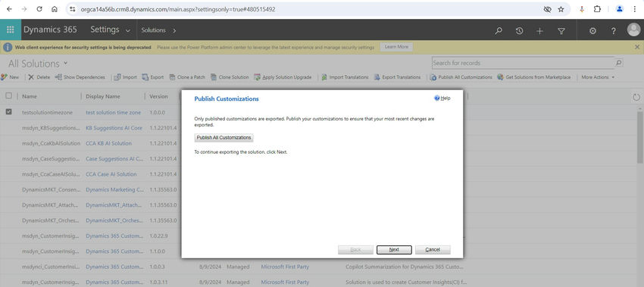Select the msdyn_CcaKbAISolution name cell
Image resolution: width=644 pixels, height=287 pixels.
(51, 143)
